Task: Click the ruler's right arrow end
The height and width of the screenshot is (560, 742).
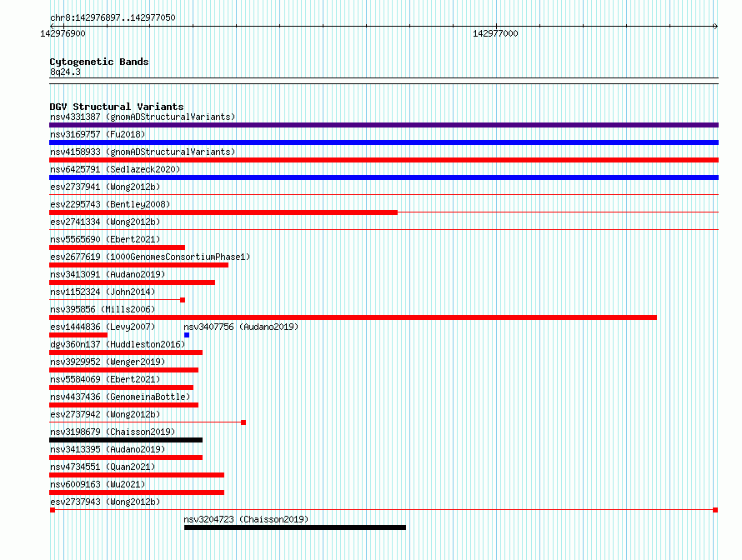Action: pyautogui.click(x=715, y=27)
